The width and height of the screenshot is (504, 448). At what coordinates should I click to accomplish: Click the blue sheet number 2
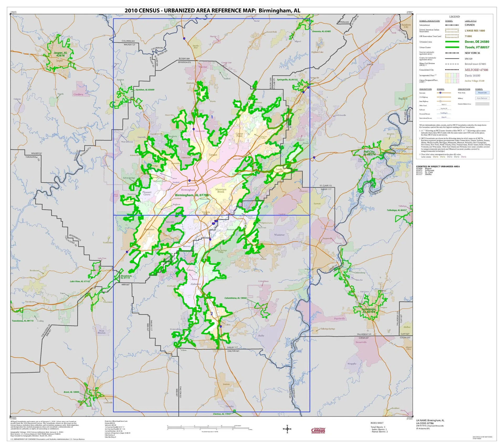tap(212, 313)
